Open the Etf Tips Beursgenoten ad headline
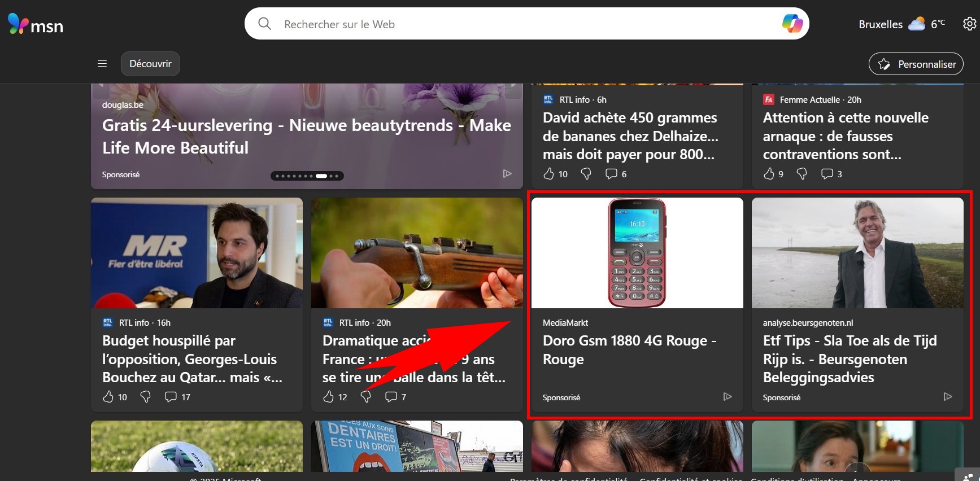980x481 pixels. coord(850,359)
